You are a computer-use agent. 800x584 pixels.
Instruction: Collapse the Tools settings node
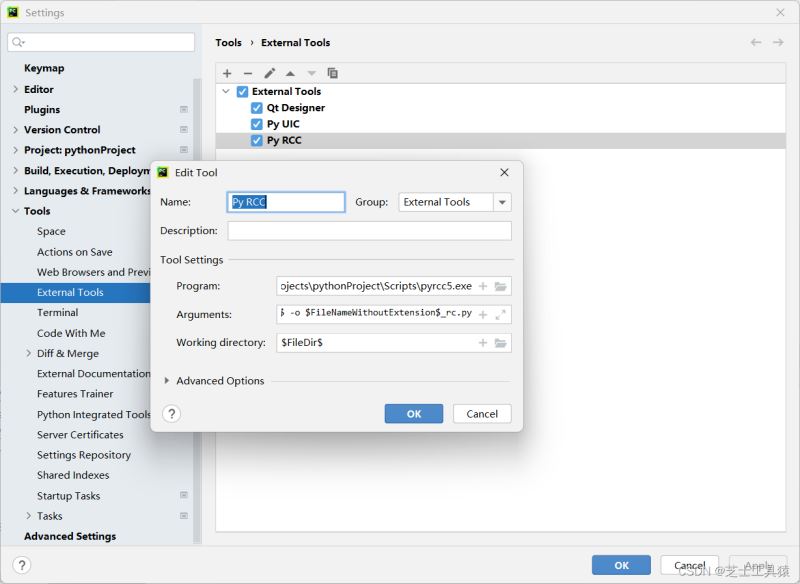coord(15,211)
